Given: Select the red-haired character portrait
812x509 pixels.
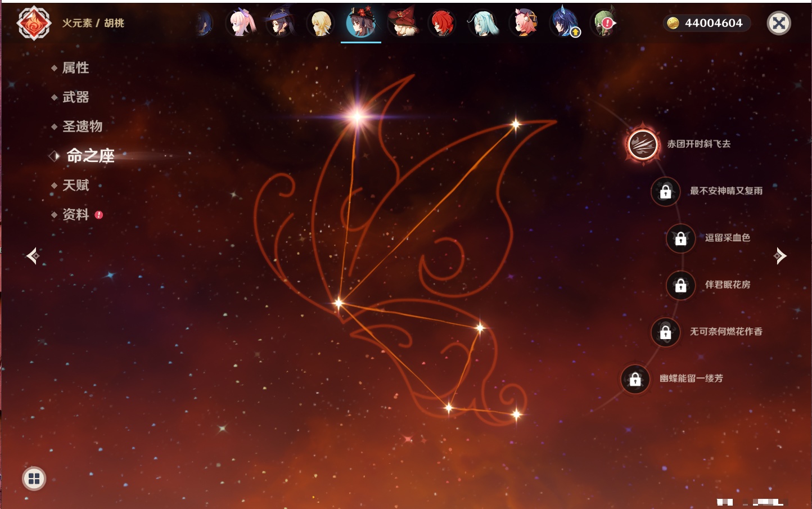Looking at the screenshot, I should 443,23.
